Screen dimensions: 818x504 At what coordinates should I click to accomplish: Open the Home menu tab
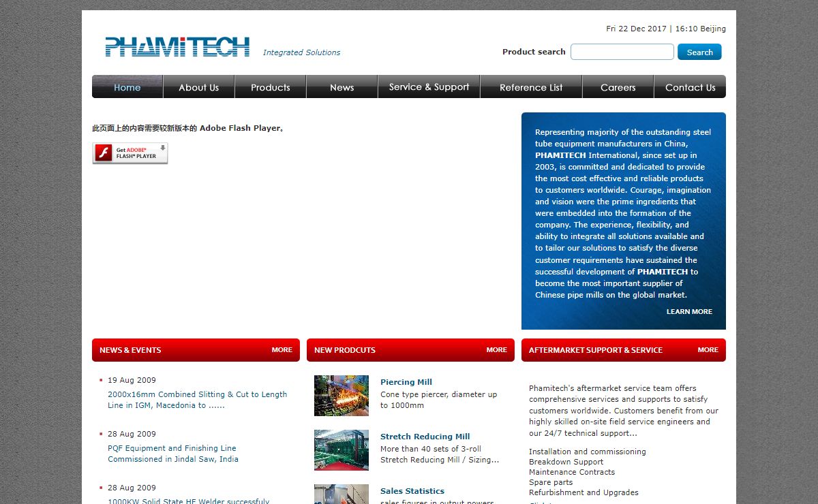click(127, 87)
